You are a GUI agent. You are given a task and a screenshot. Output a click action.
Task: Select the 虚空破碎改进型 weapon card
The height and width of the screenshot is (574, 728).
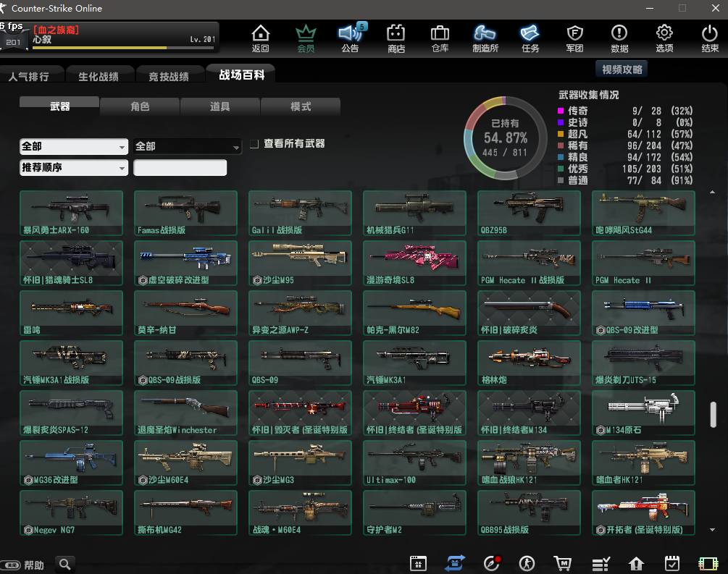(x=185, y=263)
